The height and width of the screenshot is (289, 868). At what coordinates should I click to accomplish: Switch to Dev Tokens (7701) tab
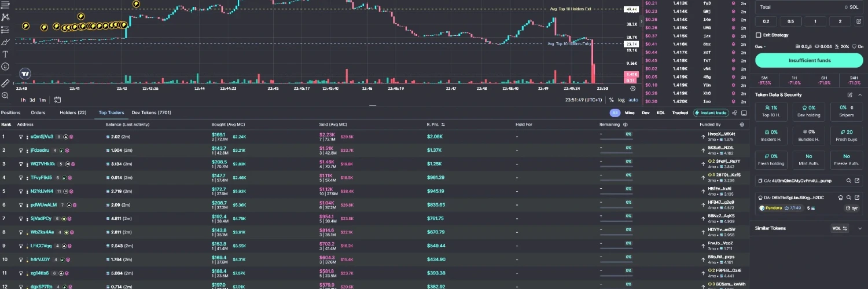point(152,112)
